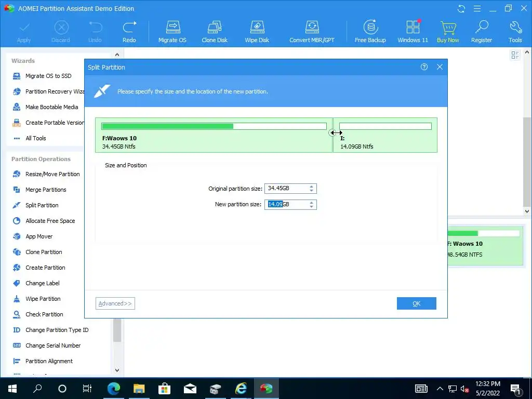
Task: Open Internet Explorer from taskbar
Action: point(241,389)
